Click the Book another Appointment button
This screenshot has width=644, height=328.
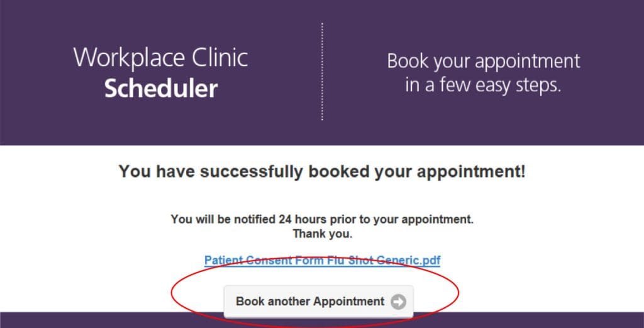319,302
